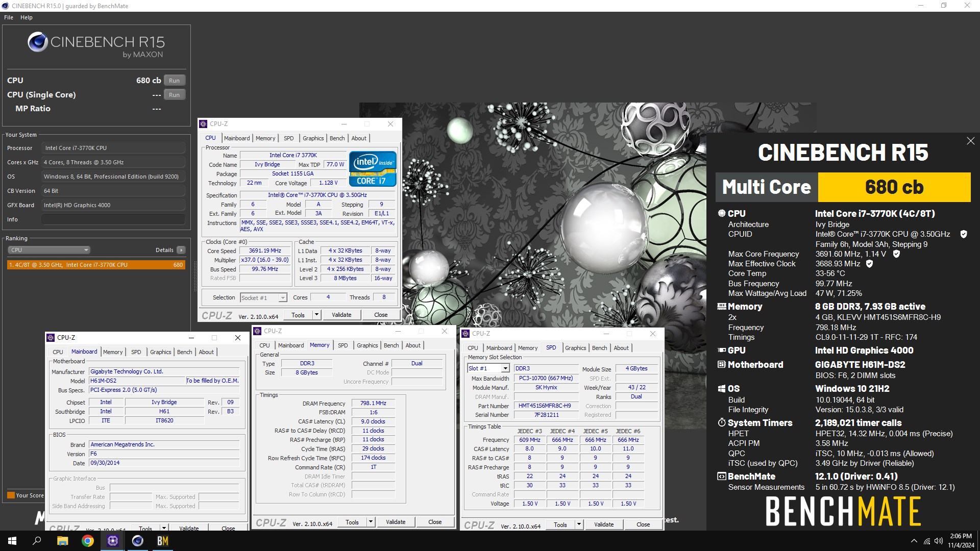The width and height of the screenshot is (980, 551).
Task: Click CPU-Z processor window title icon
Action: (x=203, y=124)
